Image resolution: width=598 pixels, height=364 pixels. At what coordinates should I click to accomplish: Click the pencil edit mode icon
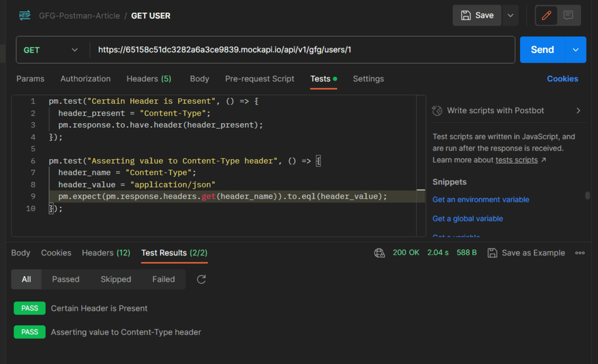[x=547, y=16]
